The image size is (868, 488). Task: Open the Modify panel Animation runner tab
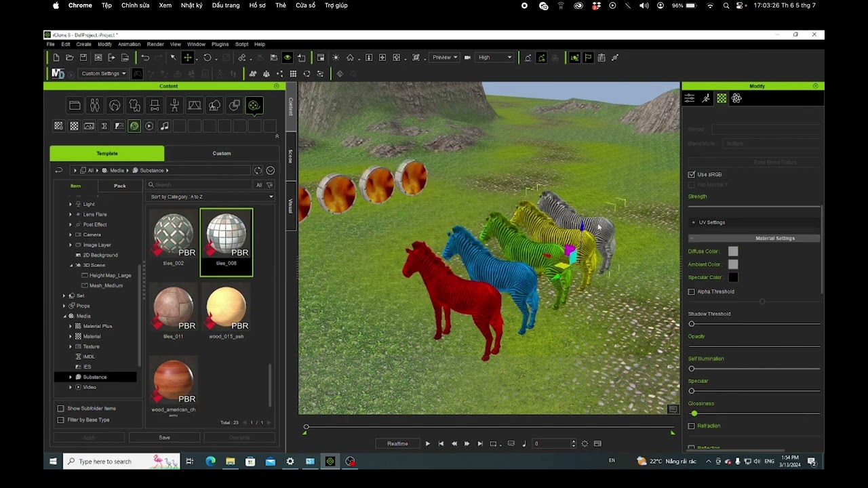tap(706, 98)
